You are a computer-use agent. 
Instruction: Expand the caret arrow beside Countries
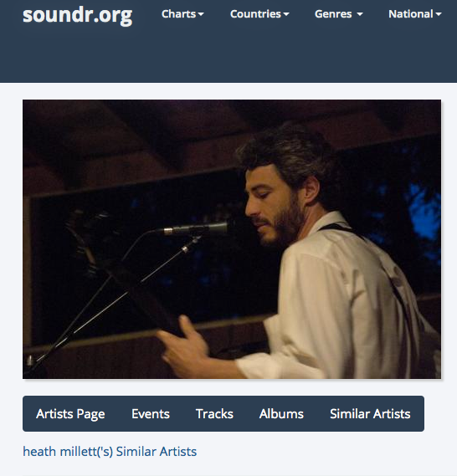286,14
